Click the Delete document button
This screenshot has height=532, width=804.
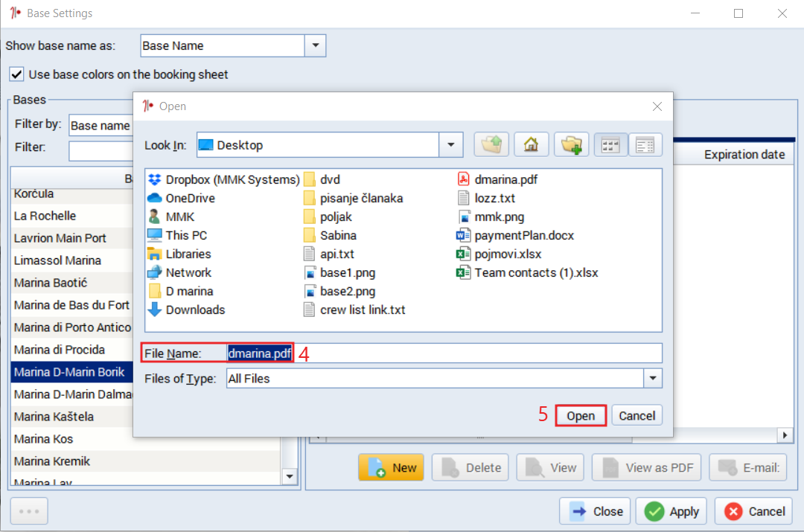point(470,467)
